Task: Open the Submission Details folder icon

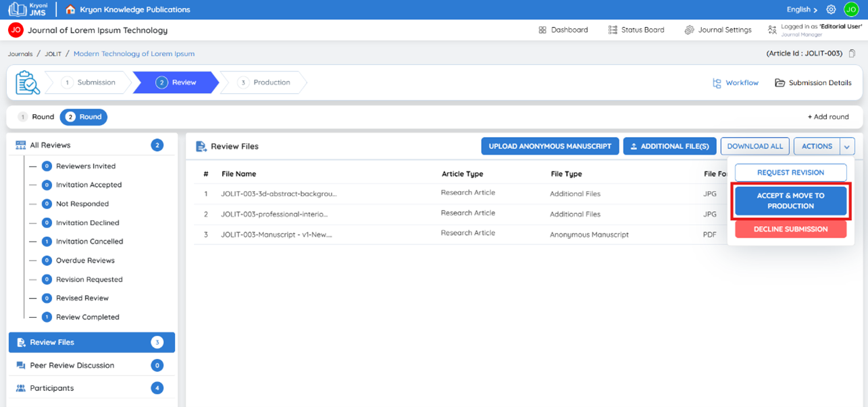Action: (780, 83)
